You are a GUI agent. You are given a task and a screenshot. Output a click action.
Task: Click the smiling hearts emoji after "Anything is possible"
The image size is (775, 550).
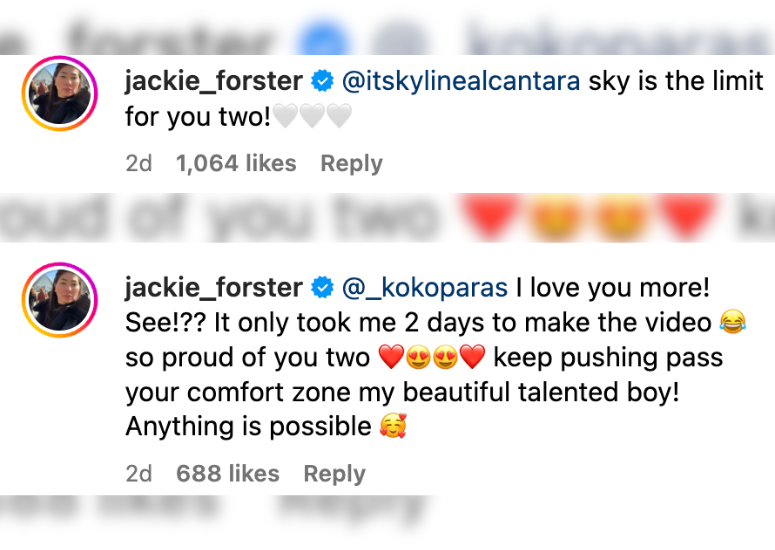click(x=394, y=427)
